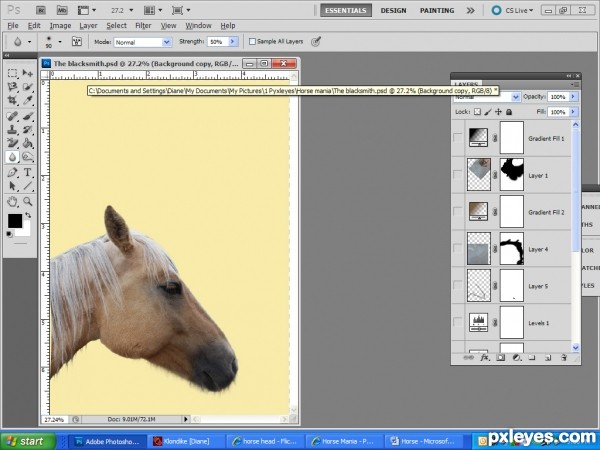The height and width of the screenshot is (450, 600).
Task: Toggle visibility of Layer 5
Action: [x=458, y=285]
